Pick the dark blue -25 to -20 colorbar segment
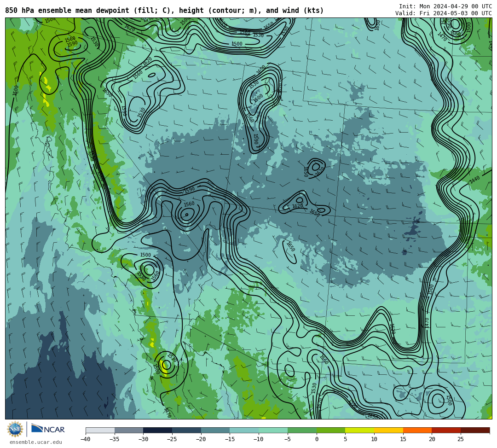The height and width of the screenshot is (448, 497). pyautogui.click(x=187, y=430)
